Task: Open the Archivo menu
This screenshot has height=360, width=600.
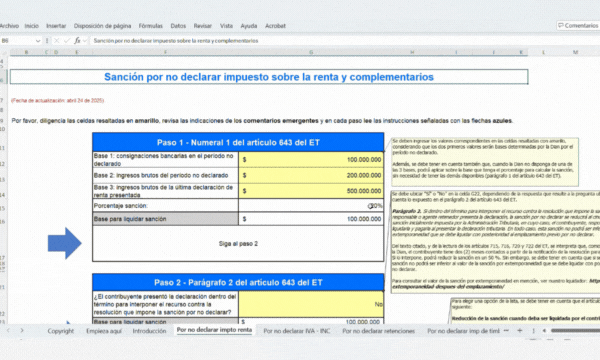Action: tap(9, 26)
